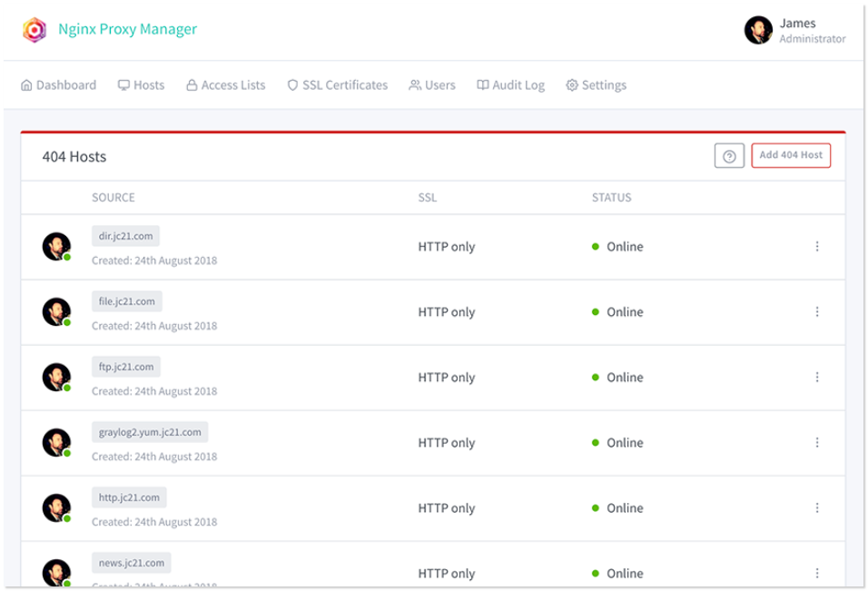The height and width of the screenshot is (591, 868).
Task: Open the help question mark icon
Action: tap(728, 156)
